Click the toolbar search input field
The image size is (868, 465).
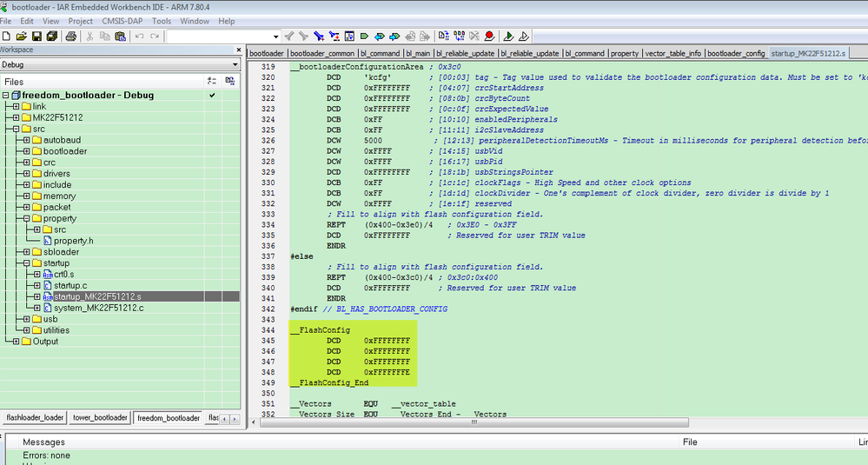pyautogui.click(x=217, y=37)
